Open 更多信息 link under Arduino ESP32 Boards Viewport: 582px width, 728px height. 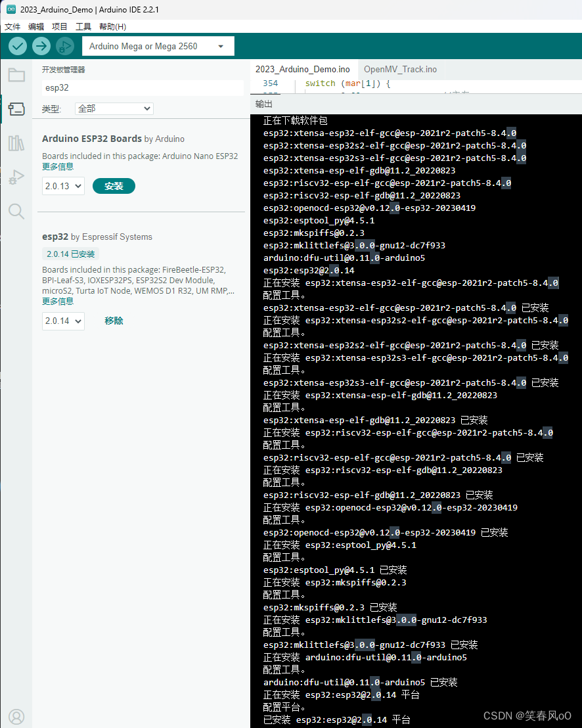tap(58, 167)
